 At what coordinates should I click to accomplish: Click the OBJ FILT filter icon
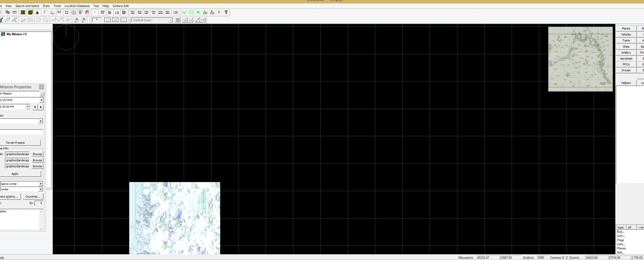pos(103,12)
